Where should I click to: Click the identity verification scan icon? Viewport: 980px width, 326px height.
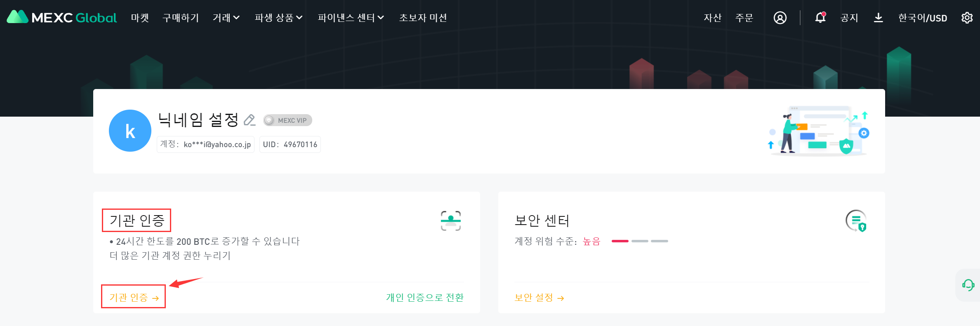[450, 221]
